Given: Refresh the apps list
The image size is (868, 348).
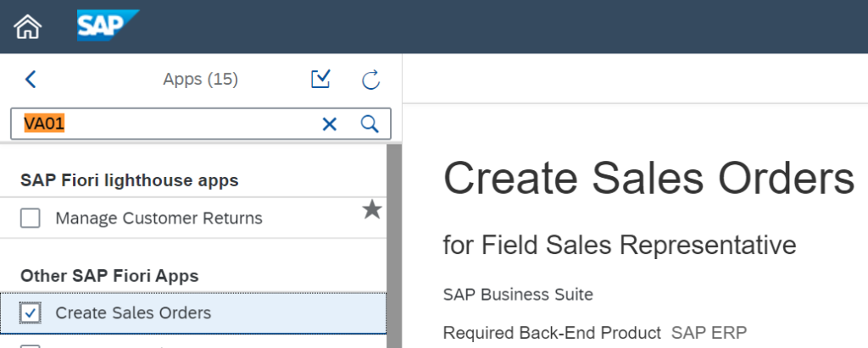Looking at the screenshot, I should tap(370, 80).
